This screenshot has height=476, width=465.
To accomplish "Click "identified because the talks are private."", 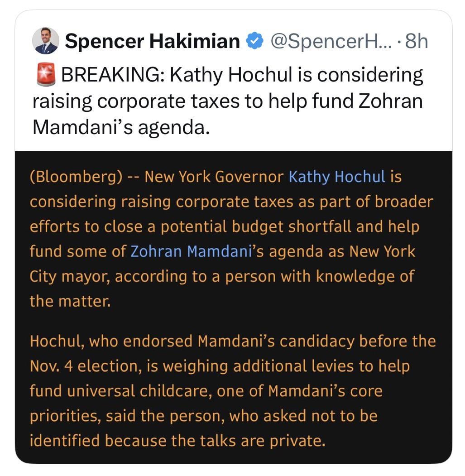I will (x=177, y=441).
